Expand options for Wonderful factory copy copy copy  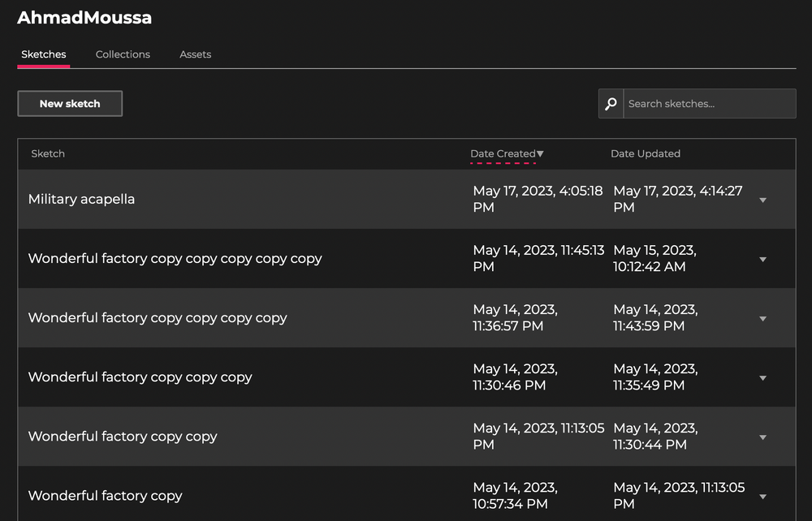pyautogui.click(x=762, y=378)
